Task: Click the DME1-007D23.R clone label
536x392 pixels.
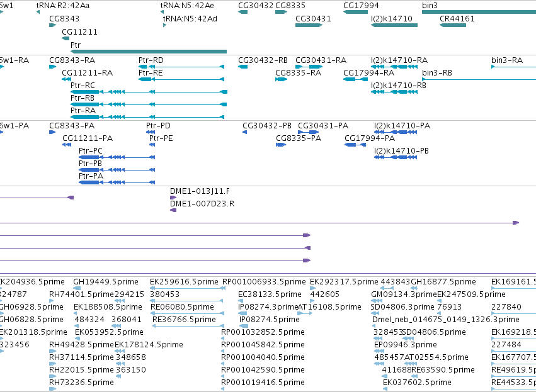Action: [202, 204]
